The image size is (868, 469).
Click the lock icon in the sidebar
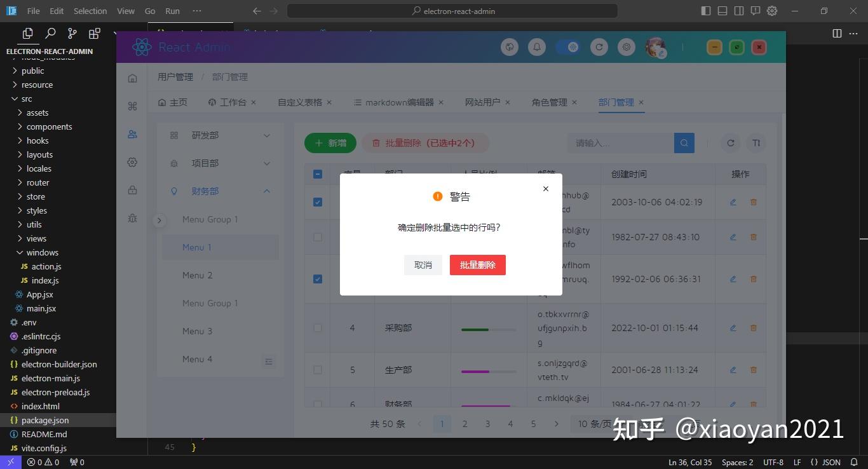coord(132,190)
